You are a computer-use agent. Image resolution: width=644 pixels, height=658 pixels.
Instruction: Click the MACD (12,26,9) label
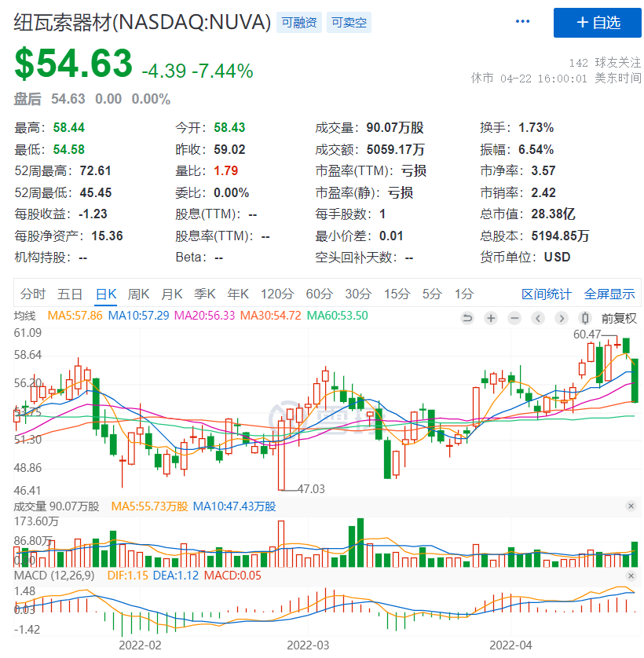[x=54, y=576]
